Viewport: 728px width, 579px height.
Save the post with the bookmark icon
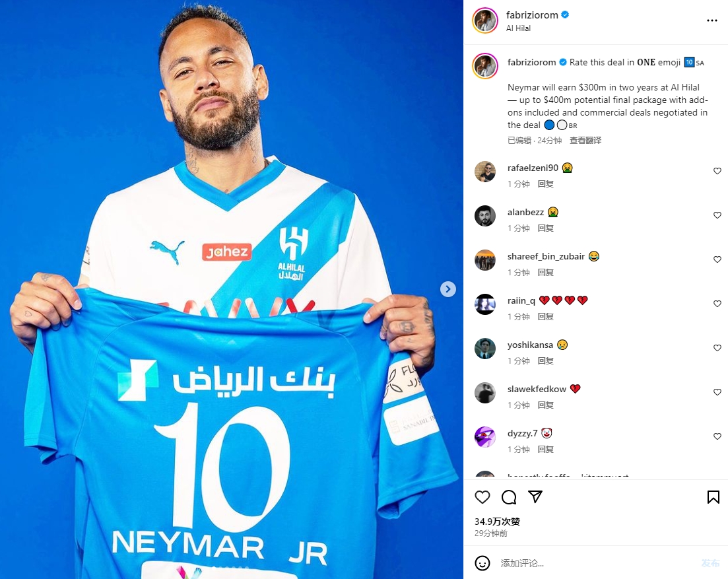[713, 497]
